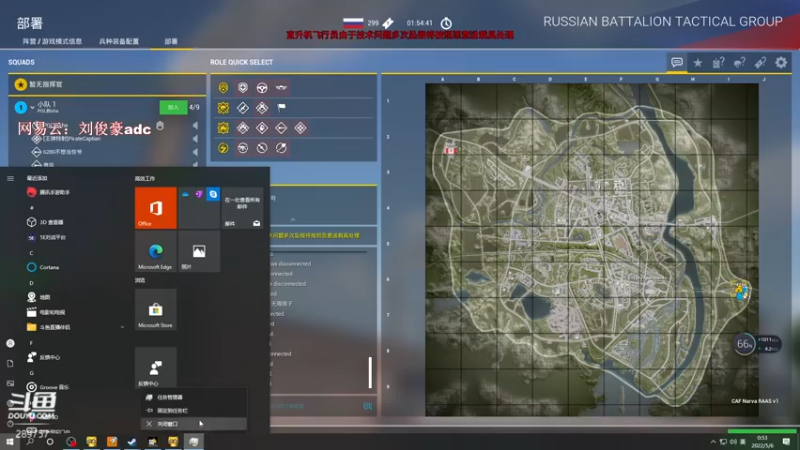
Task: Open the 反馈中心 tile in Start menu
Action: 156,367
